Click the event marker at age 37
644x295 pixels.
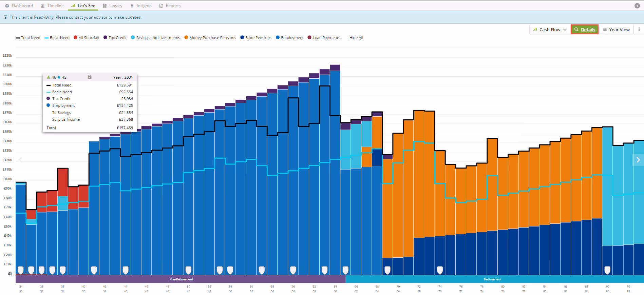(52, 270)
